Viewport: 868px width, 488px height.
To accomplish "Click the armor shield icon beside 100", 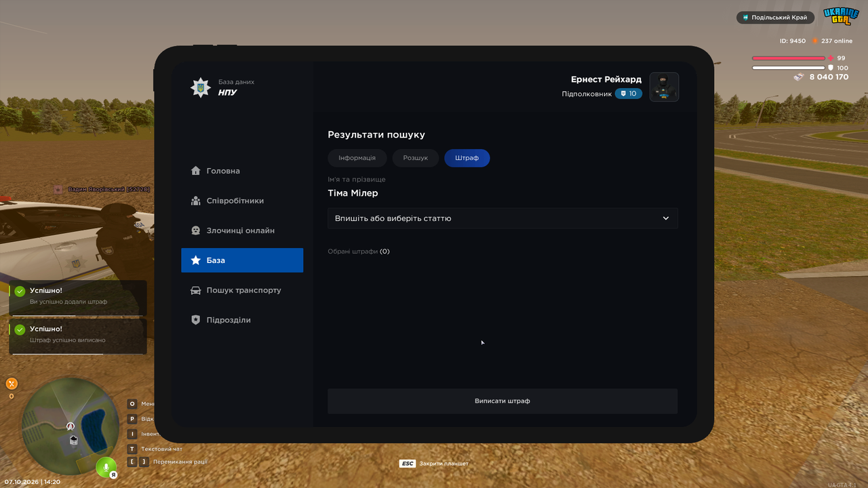I will coord(831,68).
